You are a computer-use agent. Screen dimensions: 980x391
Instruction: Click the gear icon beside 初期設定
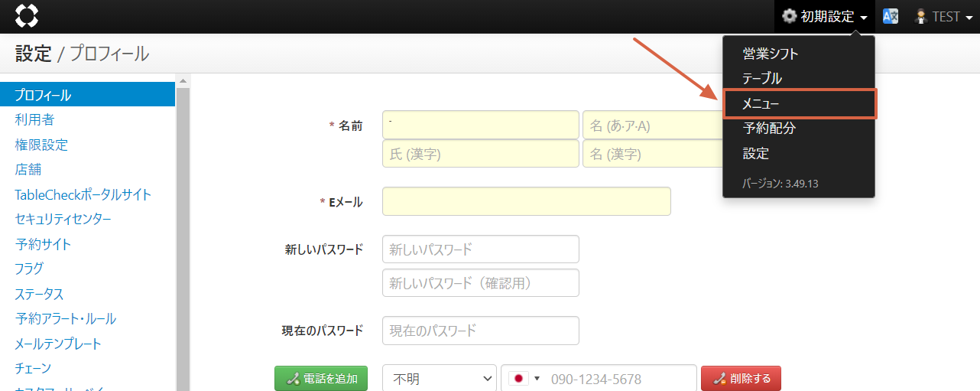(789, 17)
